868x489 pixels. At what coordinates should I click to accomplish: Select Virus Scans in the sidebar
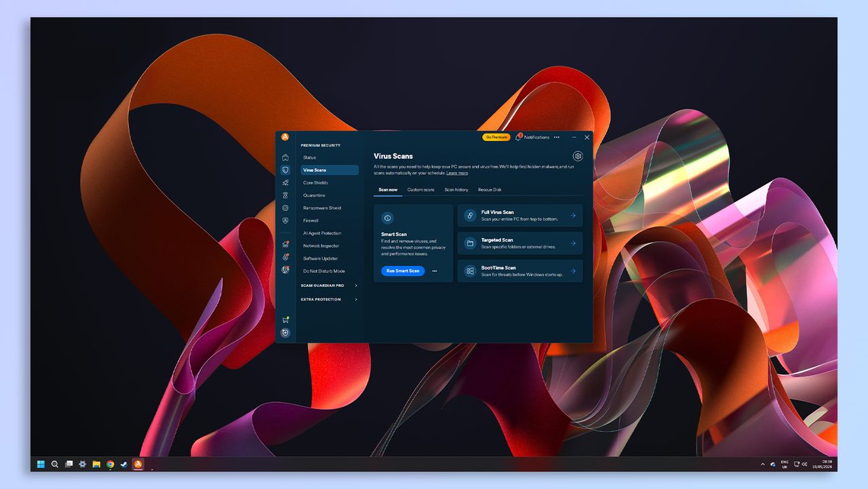click(330, 170)
